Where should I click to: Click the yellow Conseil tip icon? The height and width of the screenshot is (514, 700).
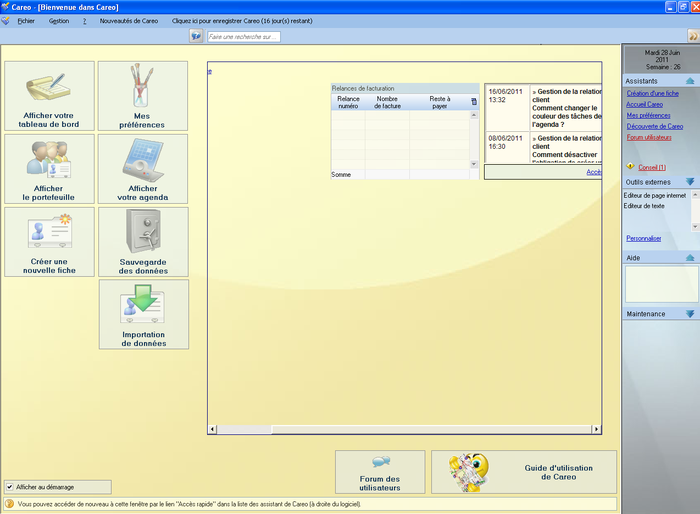(630, 166)
